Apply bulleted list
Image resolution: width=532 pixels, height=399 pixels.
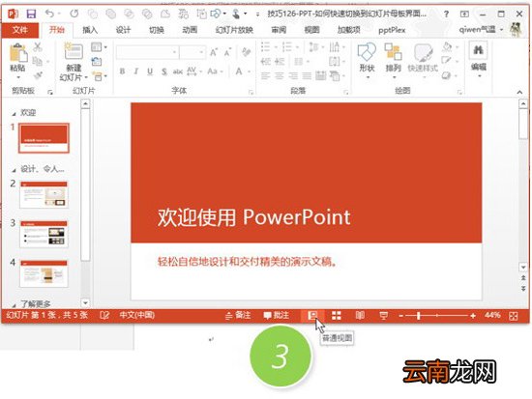[x=265, y=47]
